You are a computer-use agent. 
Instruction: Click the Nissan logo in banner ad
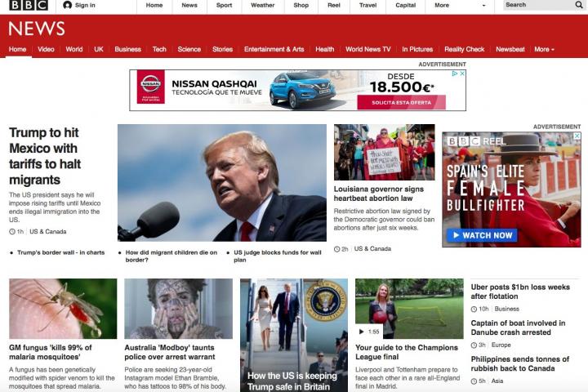click(x=150, y=87)
